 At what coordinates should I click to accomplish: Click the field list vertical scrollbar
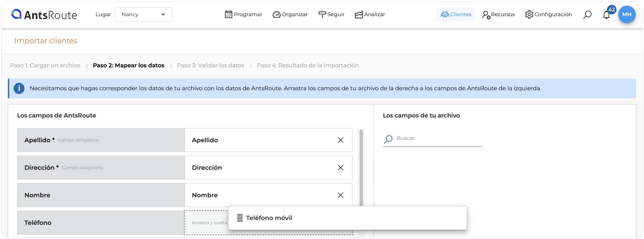coord(361,168)
